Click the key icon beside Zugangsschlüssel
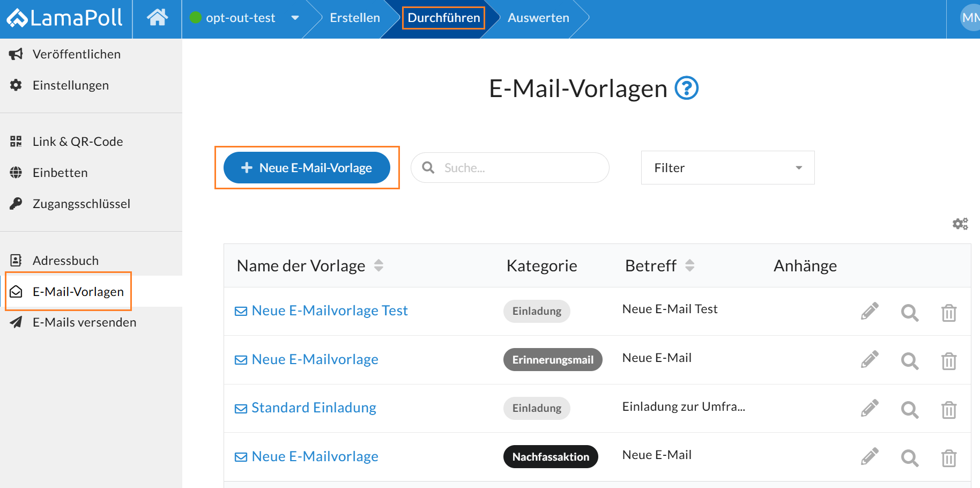Image resolution: width=980 pixels, height=488 pixels. click(16, 204)
